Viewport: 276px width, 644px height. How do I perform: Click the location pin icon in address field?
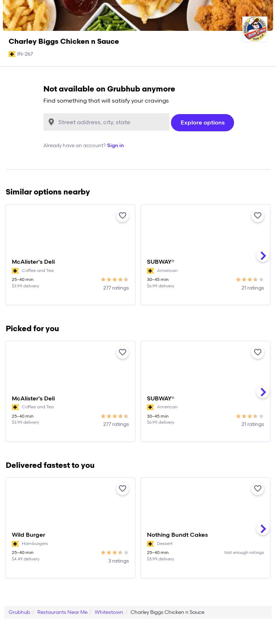click(x=51, y=122)
